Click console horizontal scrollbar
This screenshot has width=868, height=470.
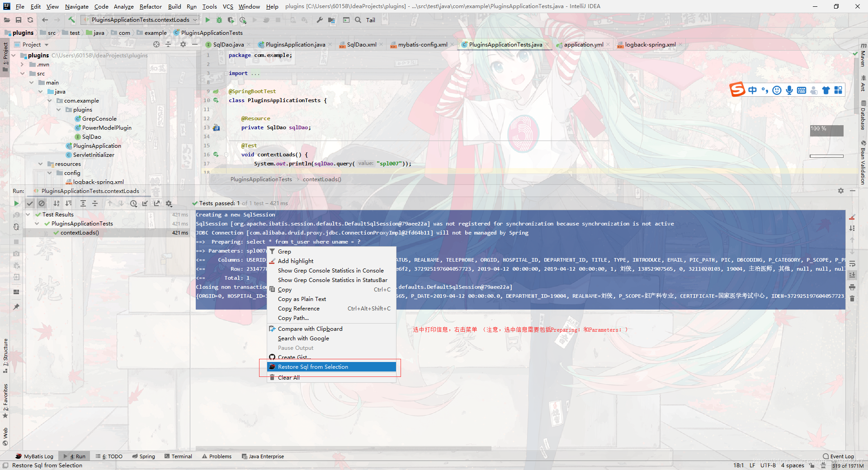pos(344,448)
